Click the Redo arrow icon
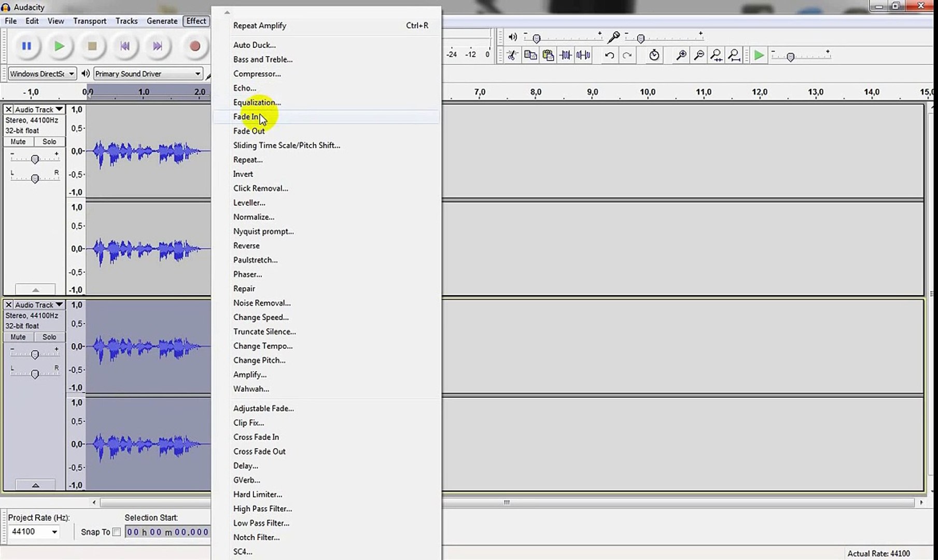Screen dimensions: 938x560 [627, 55]
